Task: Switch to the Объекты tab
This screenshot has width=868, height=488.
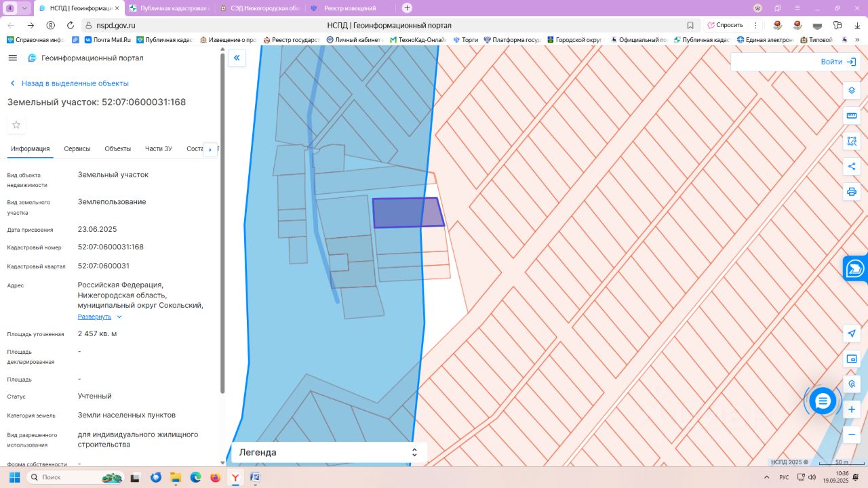Action: (x=118, y=149)
